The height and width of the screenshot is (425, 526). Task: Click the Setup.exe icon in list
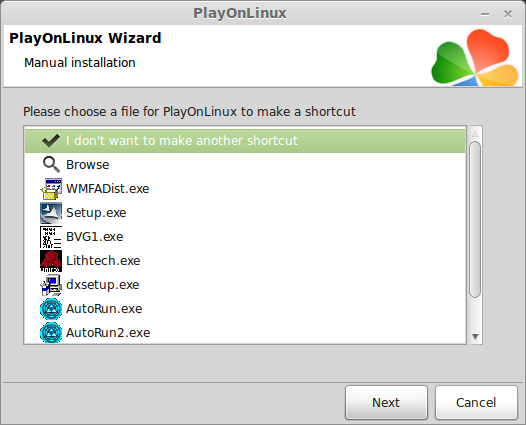coord(51,213)
